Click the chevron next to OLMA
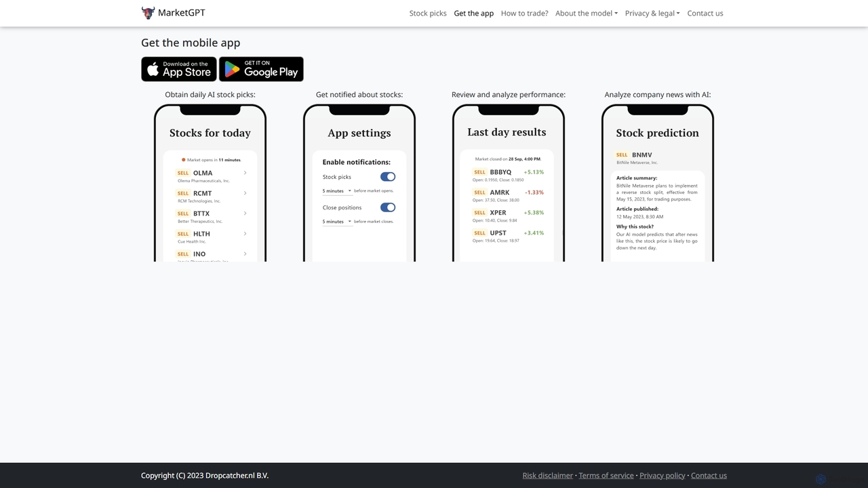 click(245, 173)
